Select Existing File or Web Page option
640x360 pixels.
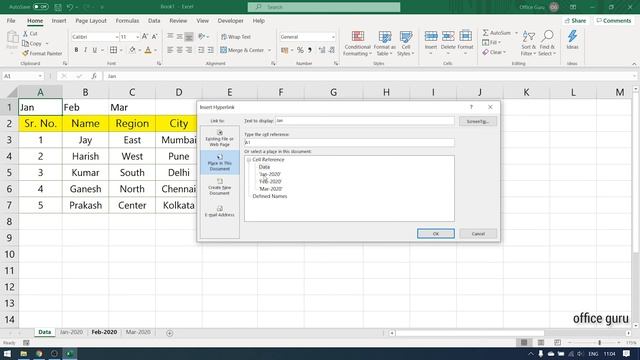coord(220,138)
